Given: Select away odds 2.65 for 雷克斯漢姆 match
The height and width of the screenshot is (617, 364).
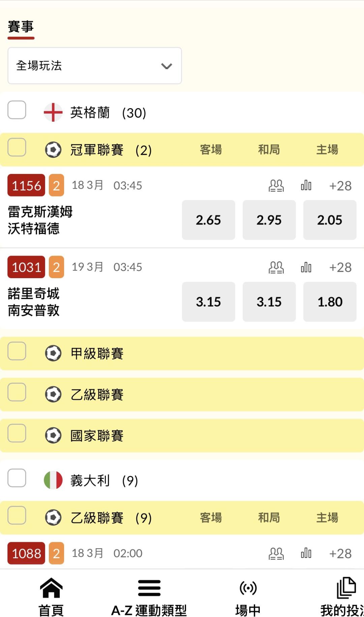Looking at the screenshot, I should (x=208, y=220).
